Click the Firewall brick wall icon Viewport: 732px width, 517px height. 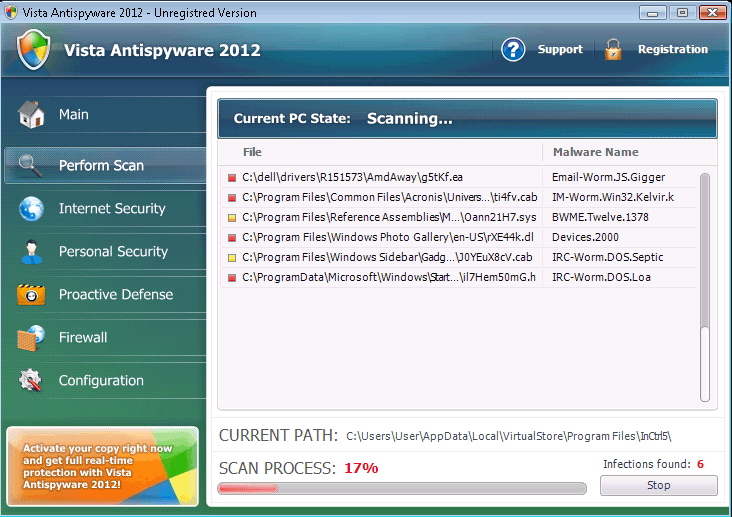click(31, 337)
